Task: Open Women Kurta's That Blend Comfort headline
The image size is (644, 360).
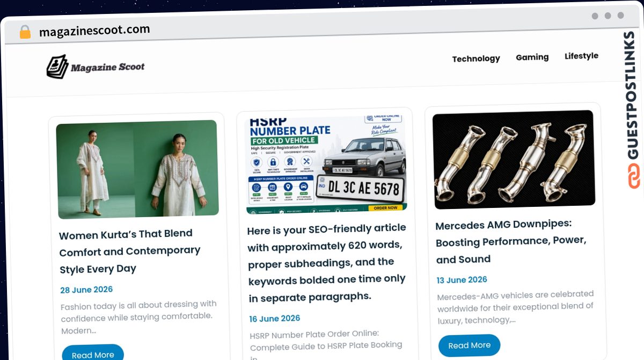Action: [130, 251]
